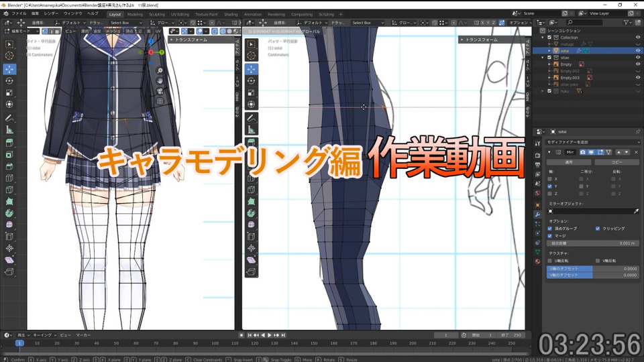This screenshot has width=644, height=362.
Task: Expand the huku collection in outliner
Action: pyautogui.click(x=543, y=91)
